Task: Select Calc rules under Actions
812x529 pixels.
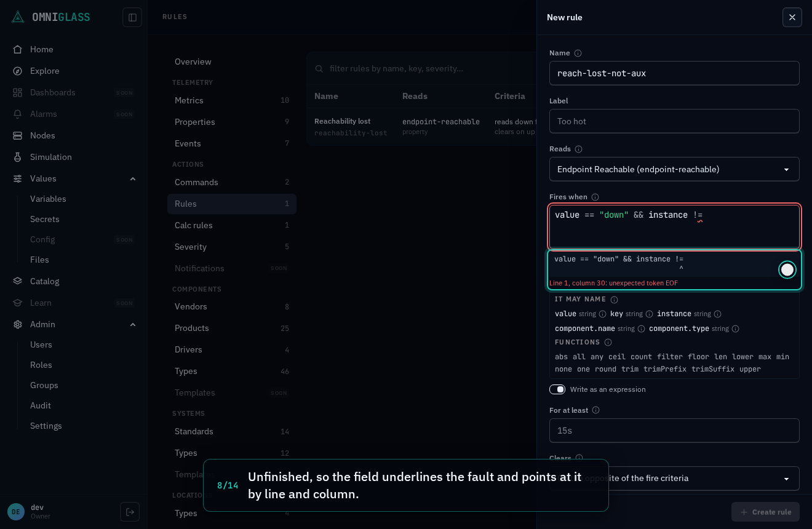Action: click(x=232, y=225)
